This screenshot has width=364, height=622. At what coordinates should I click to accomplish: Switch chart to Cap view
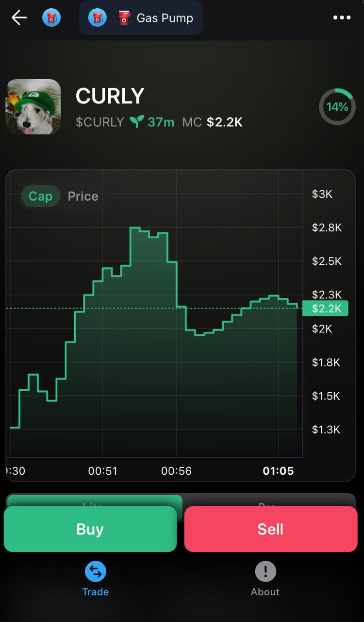point(40,196)
